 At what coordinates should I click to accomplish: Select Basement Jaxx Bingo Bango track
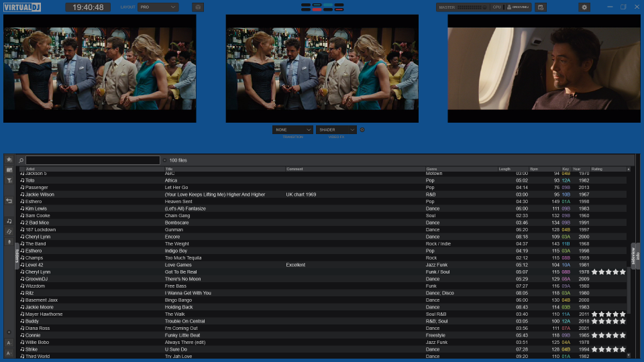click(323, 300)
